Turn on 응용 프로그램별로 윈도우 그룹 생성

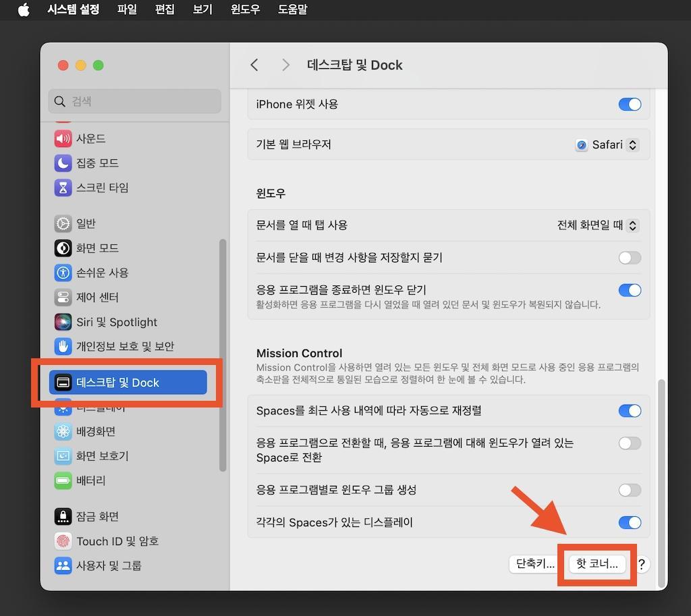pyautogui.click(x=630, y=490)
